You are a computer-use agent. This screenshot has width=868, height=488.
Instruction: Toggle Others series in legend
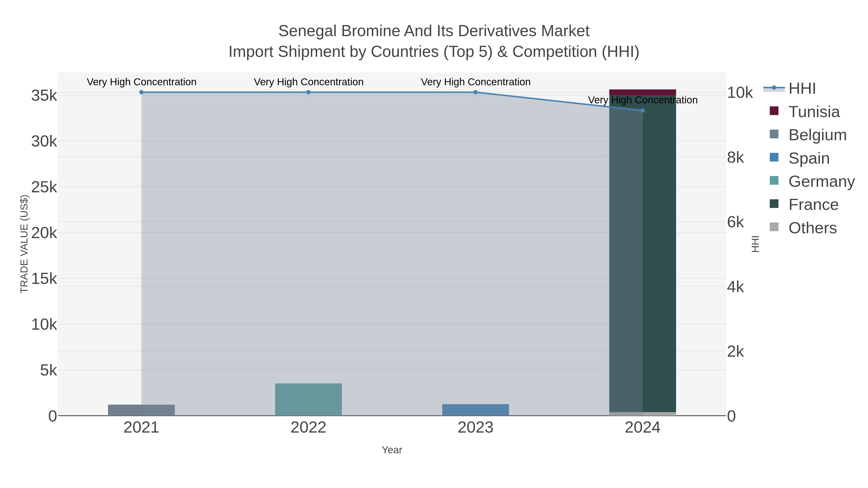click(x=803, y=228)
